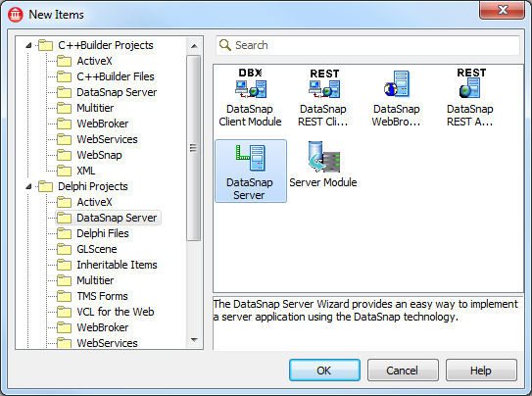Screen dimensions: 532x396
Task: Select WebBroker under C++Builder Projects
Action: click(103, 124)
